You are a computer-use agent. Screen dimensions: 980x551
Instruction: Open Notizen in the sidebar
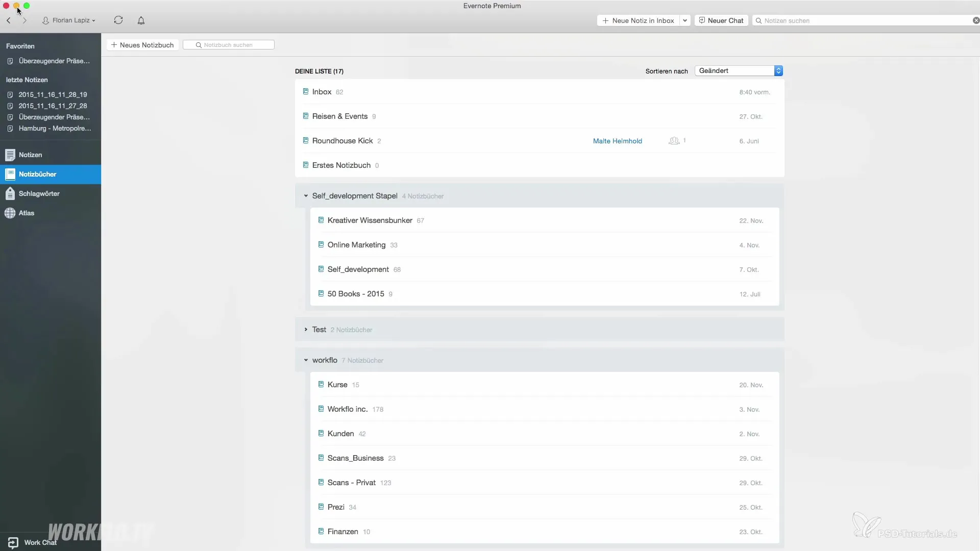pyautogui.click(x=51, y=155)
